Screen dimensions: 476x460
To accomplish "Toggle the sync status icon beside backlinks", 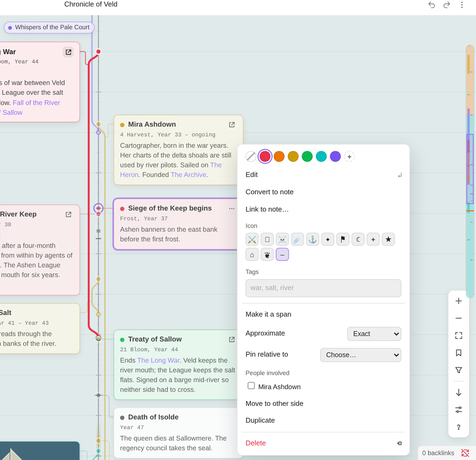I will click(x=465, y=453).
